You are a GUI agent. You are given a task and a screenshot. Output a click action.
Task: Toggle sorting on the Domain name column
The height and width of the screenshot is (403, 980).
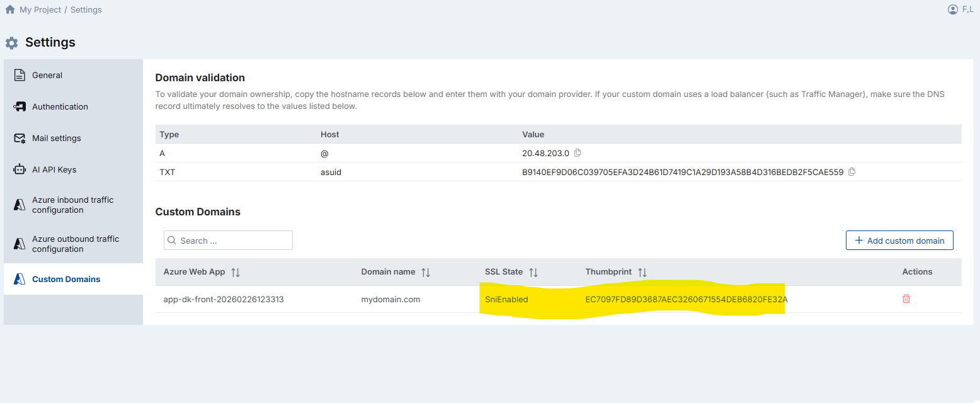[425, 271]
